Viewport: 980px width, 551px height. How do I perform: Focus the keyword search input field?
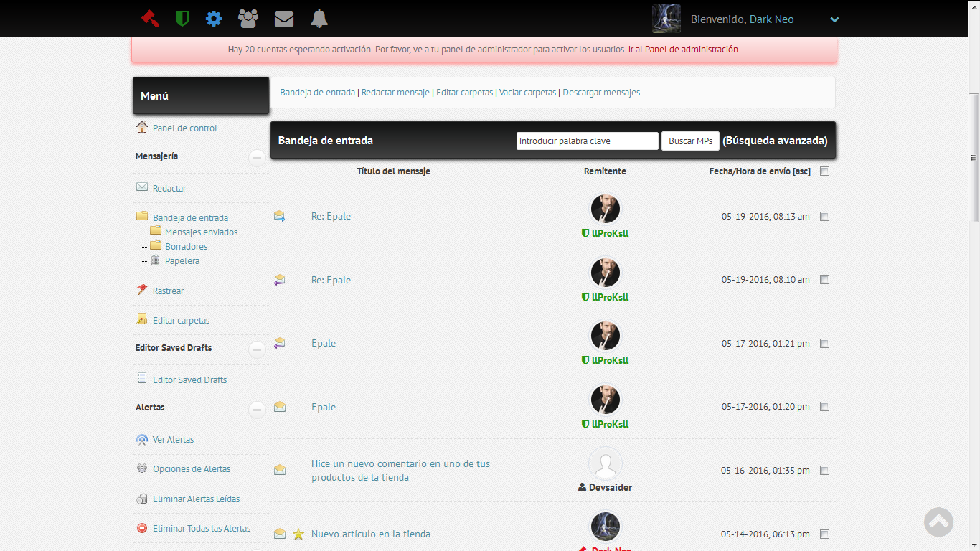coord(587,141)
